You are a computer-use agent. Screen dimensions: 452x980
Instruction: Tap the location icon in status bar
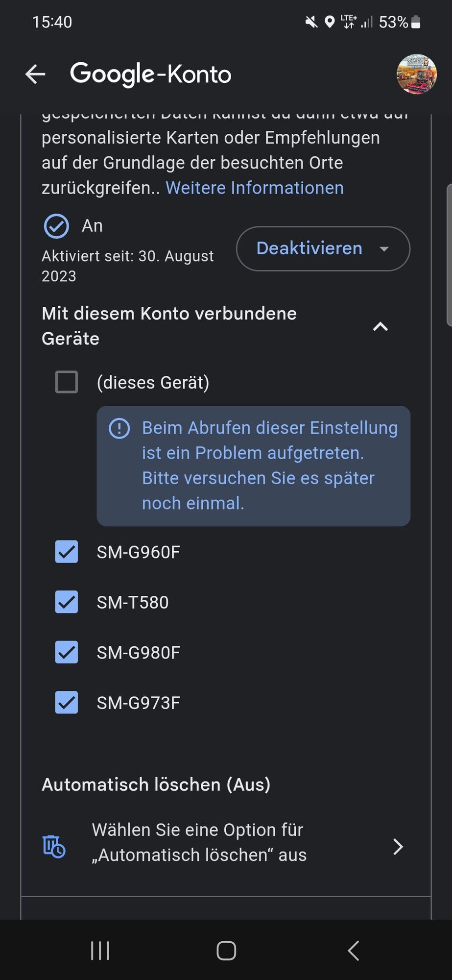[330, 22]
